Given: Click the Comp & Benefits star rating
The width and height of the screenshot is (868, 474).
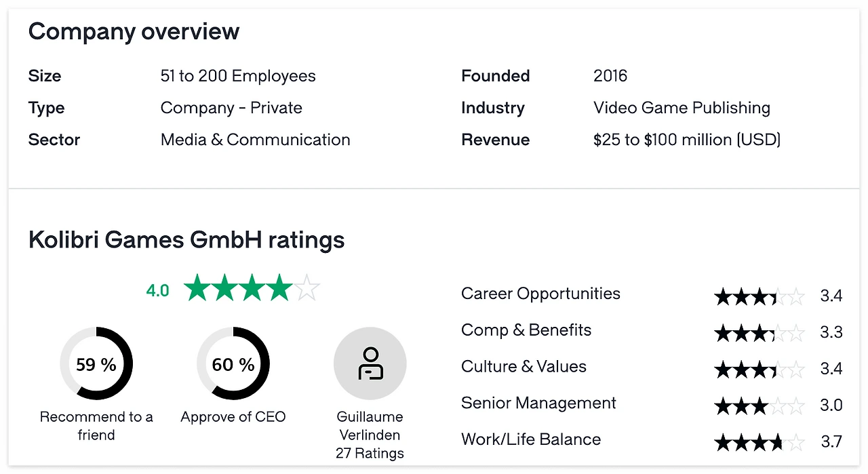Looking at the screenshot, I should [759, 333].
